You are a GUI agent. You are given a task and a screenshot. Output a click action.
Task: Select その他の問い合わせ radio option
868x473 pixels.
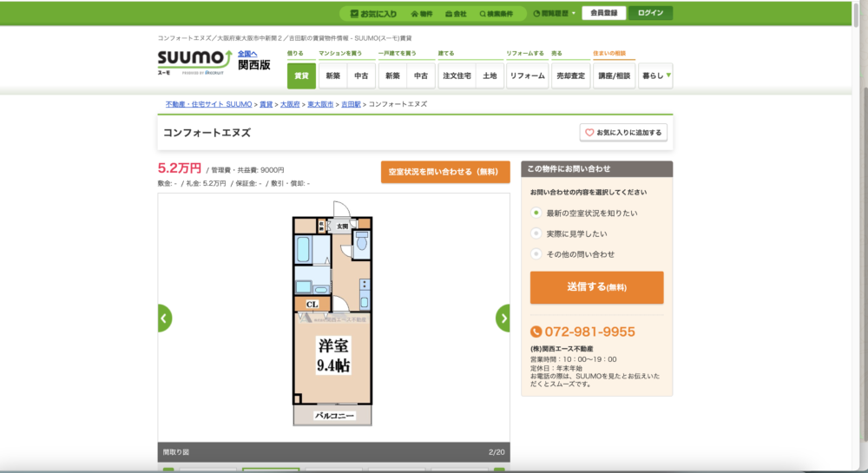tap(536, 254)
